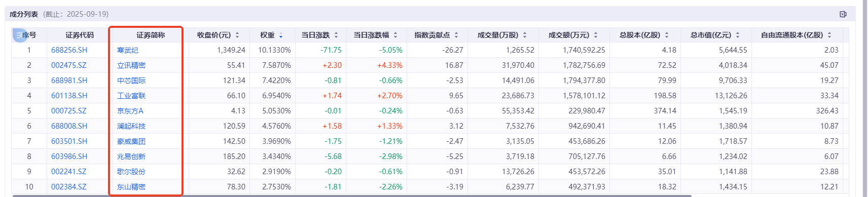
Task: Click the 证券简称 column header
Action: (x=151, y=35)
